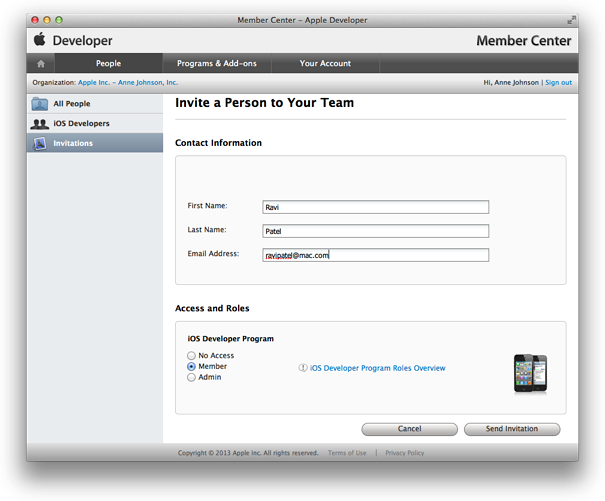Click the Cancel button

coord(409,429)
